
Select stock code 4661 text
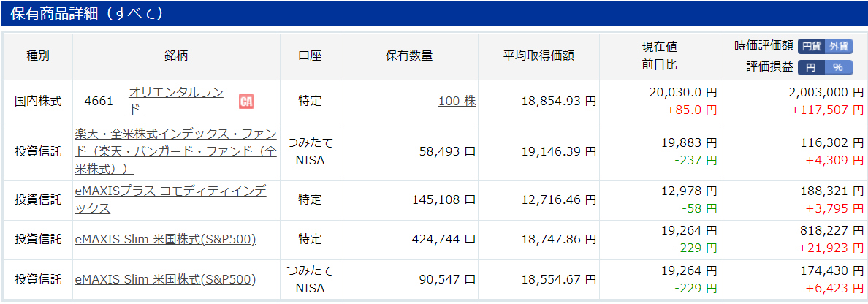[x=99, y=102]
